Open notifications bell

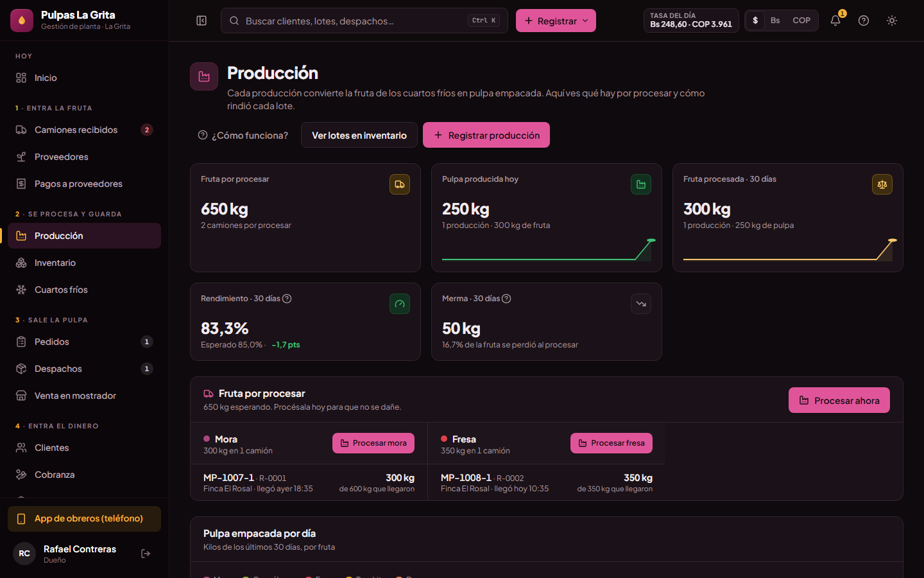pos(835,21)
